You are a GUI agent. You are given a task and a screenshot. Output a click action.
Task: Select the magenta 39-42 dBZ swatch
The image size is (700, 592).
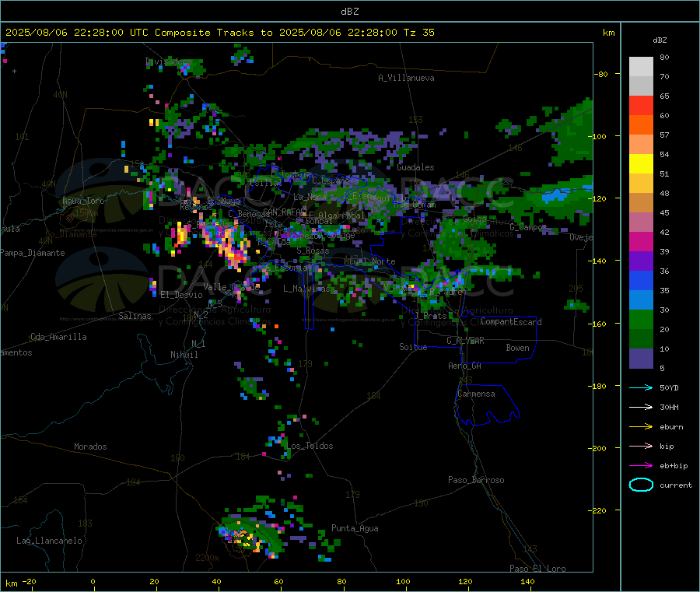click(x=641, y=241)
